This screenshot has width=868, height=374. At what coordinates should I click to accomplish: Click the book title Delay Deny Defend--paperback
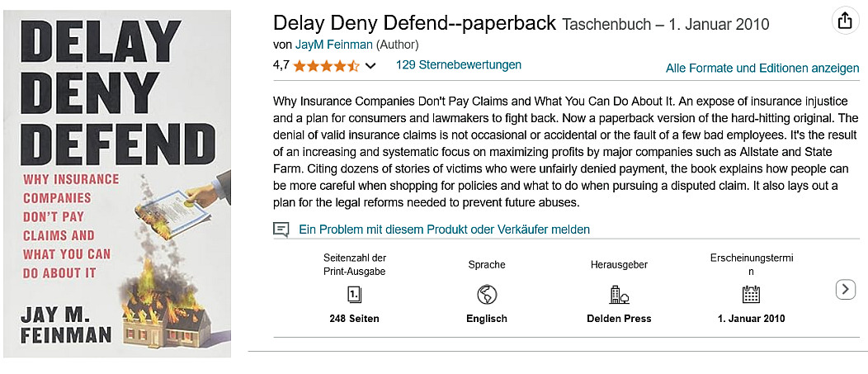[x=414, y=22]
